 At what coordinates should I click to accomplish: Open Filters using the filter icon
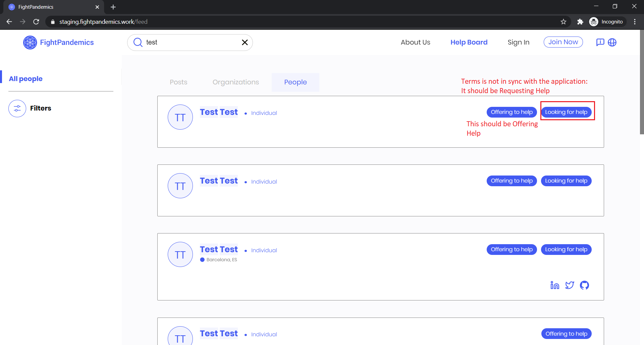(17, 108)
